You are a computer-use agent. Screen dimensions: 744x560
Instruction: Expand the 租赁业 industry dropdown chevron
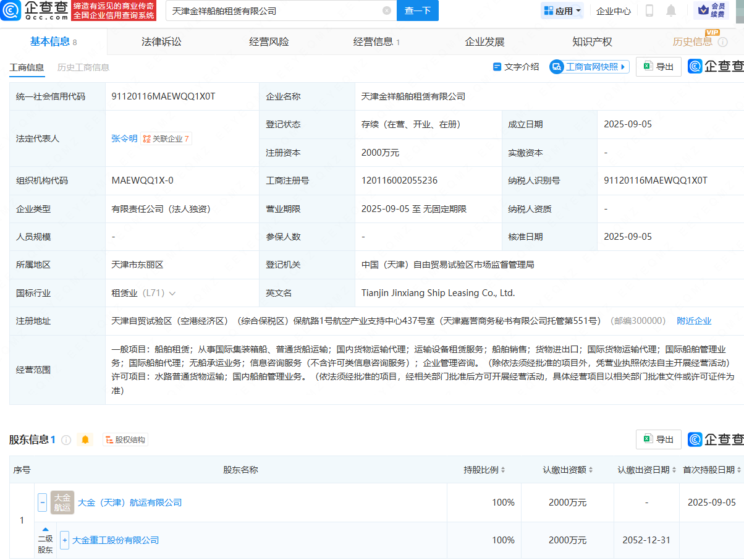pos(172,293)
